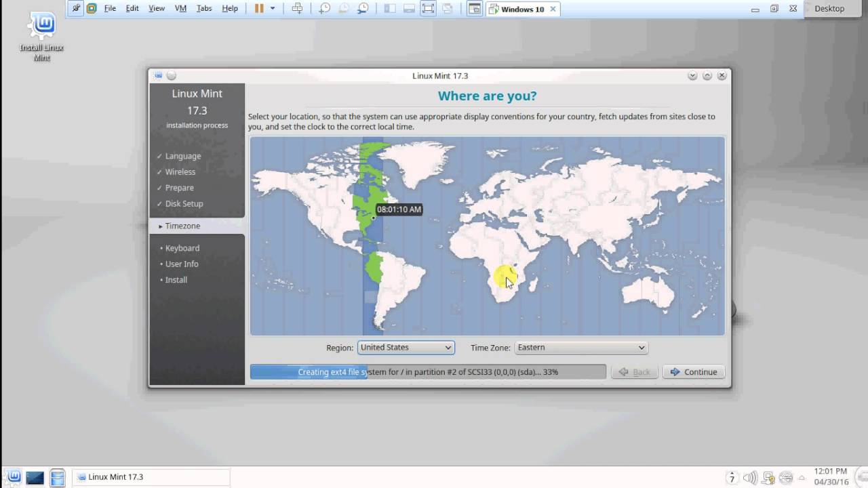The width and height of the screenshot is (868, 488).
Task: Select the Timezone step in sidebar
Action: pyautogui.click(x=197, y=226)
